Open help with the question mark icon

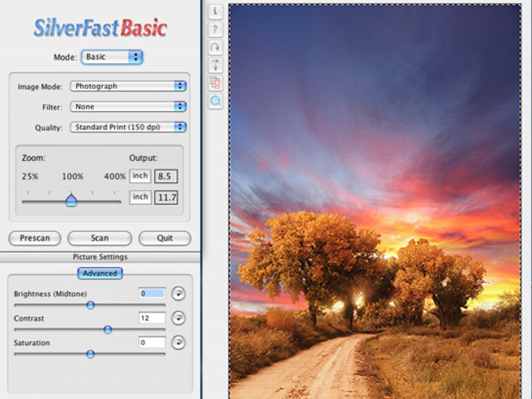point(215,30)
